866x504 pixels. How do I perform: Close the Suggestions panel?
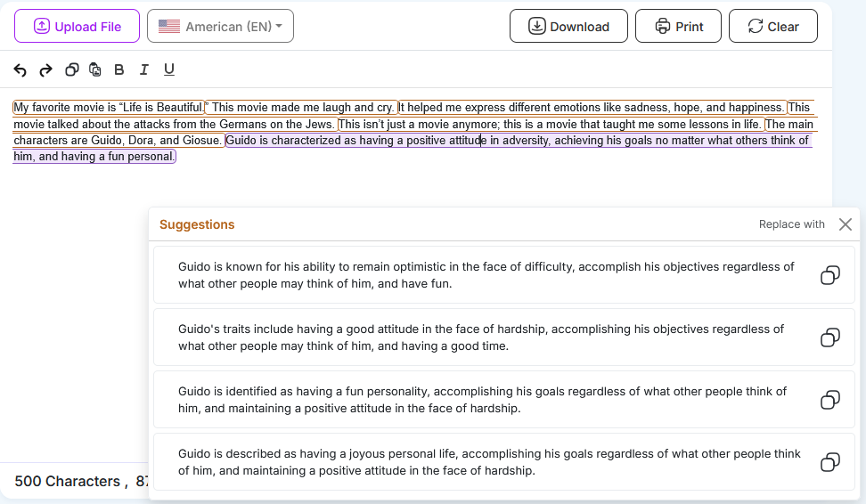coord(846,224)
